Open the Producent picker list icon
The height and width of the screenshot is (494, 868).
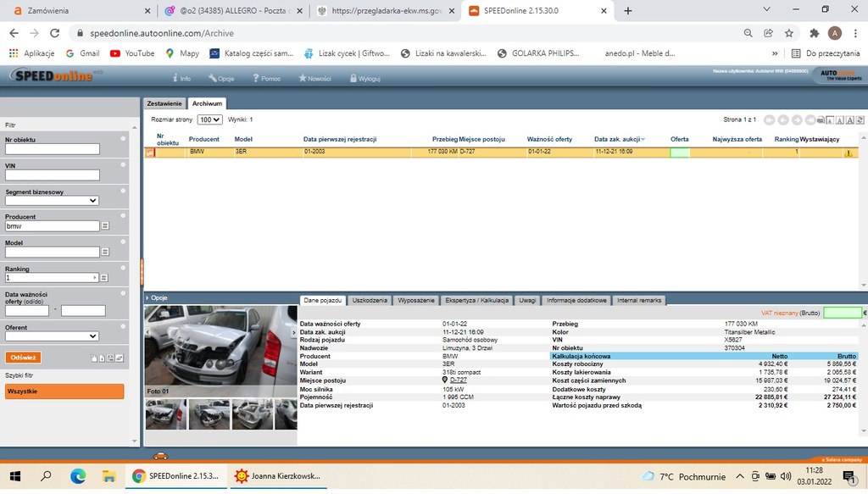(106, 226)
